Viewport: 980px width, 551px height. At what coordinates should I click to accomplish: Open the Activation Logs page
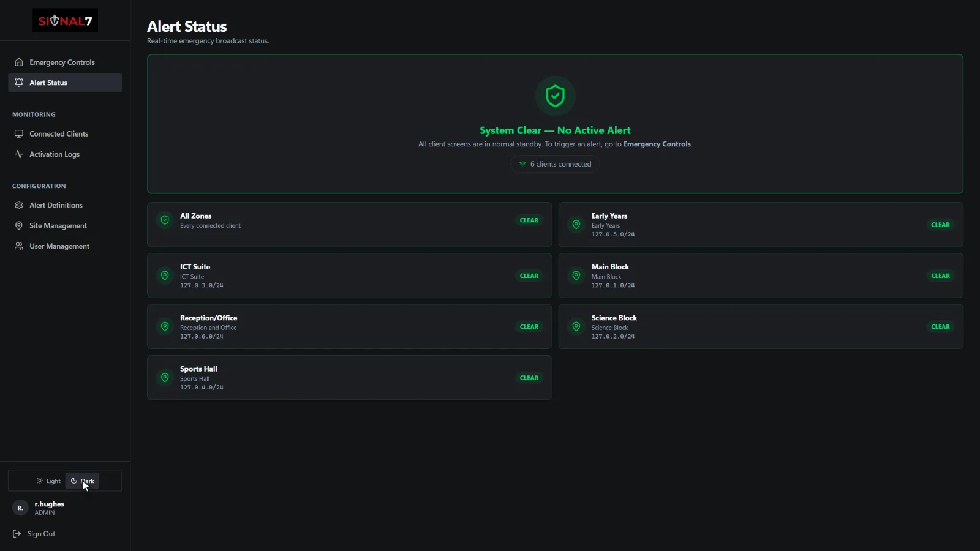65,154
